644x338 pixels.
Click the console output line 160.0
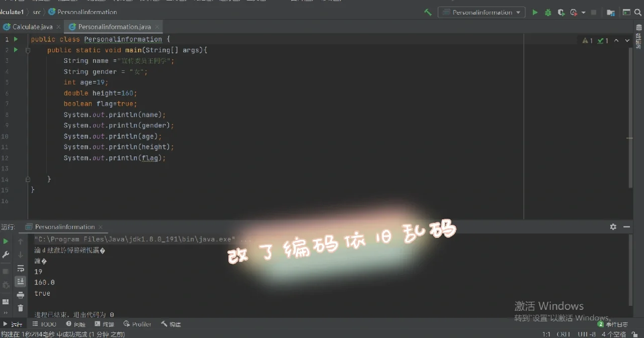tap(44, 283)
